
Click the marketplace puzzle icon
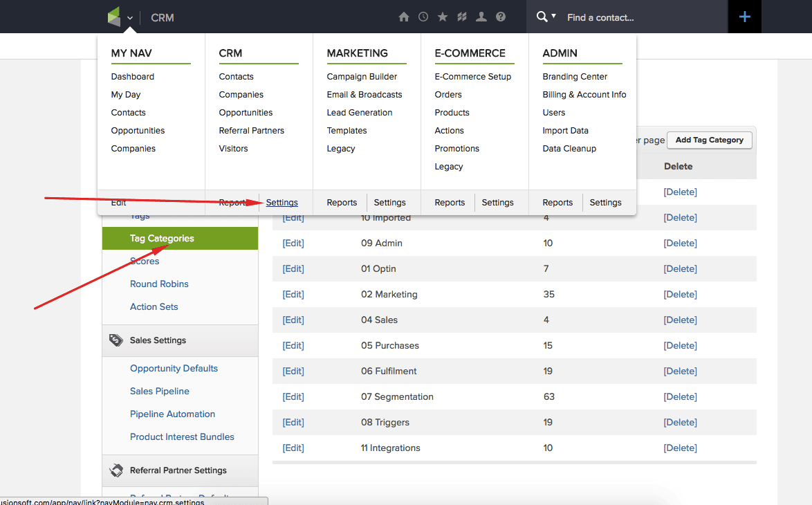462,17
